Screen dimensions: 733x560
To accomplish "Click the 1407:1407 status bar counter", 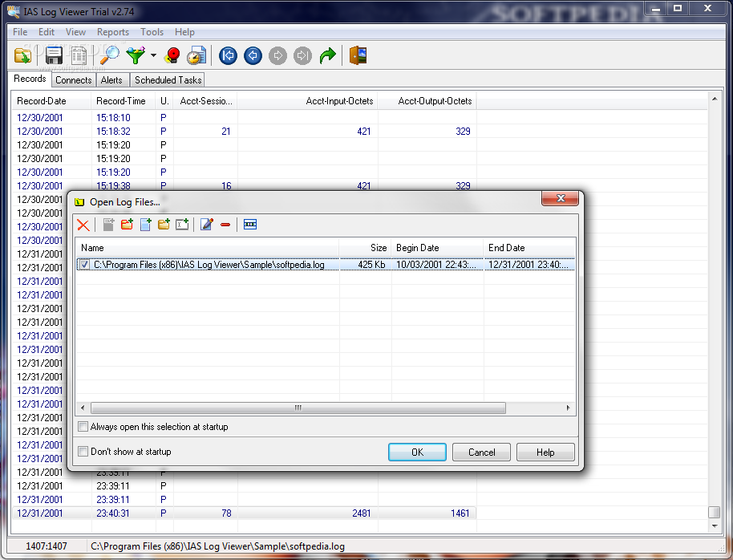I will pyautogui.click(x=47, y=546).
